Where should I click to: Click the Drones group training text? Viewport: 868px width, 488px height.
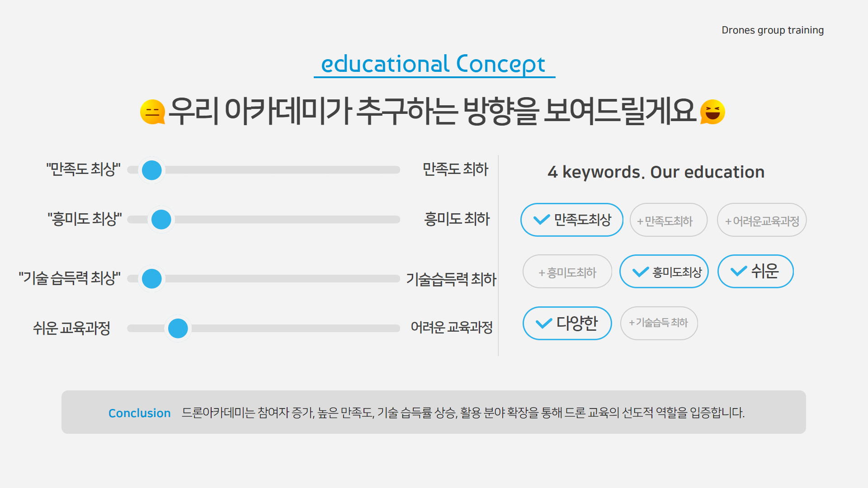click(773, 30)
